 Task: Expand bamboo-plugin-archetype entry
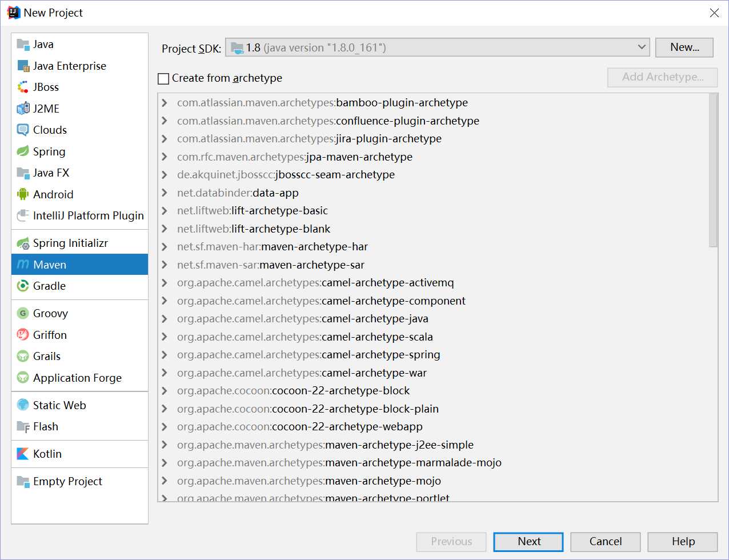click(165, 103)
